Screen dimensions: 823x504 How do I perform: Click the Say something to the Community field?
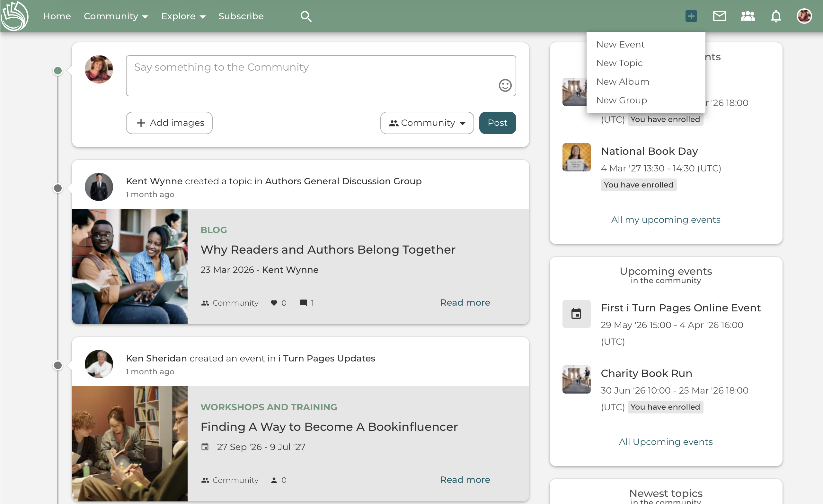321,76
